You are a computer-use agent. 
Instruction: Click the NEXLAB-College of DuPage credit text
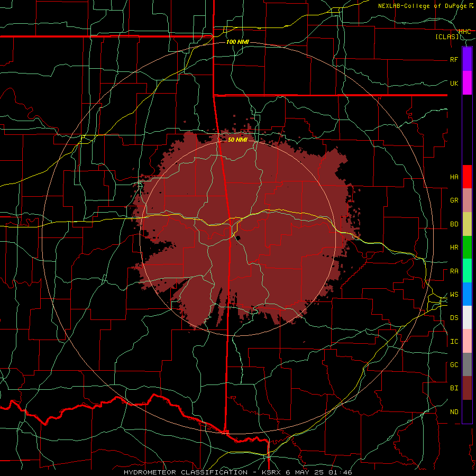[423, 6]
